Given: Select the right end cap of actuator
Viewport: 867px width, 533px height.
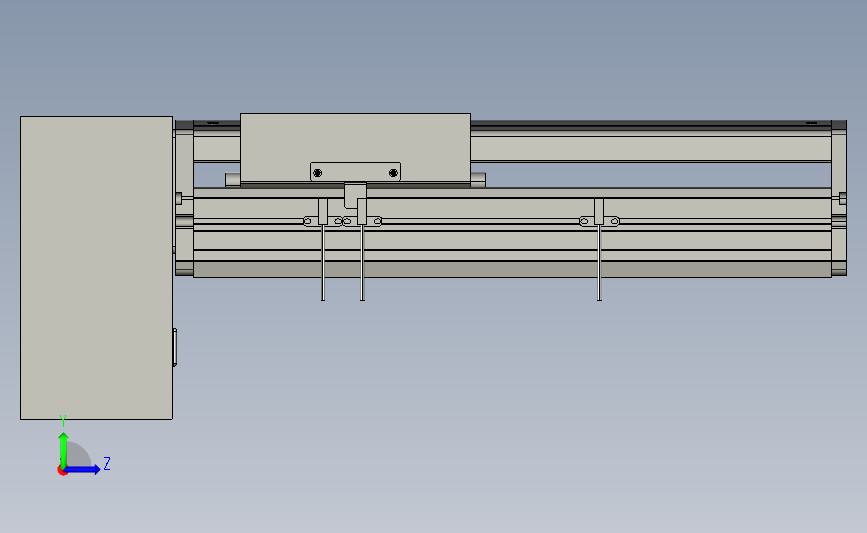Looking at the screenshot, I should pyautogui.click(x=839, y=198).
